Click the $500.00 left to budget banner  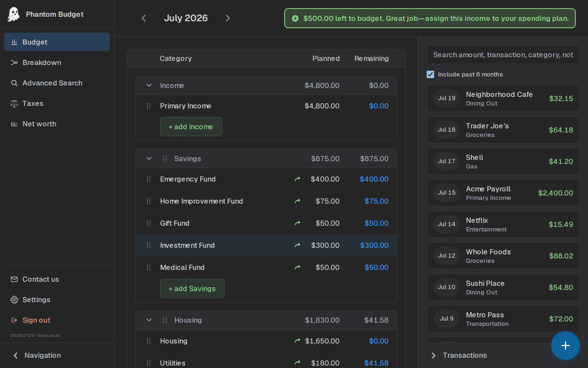pos(430,18)
